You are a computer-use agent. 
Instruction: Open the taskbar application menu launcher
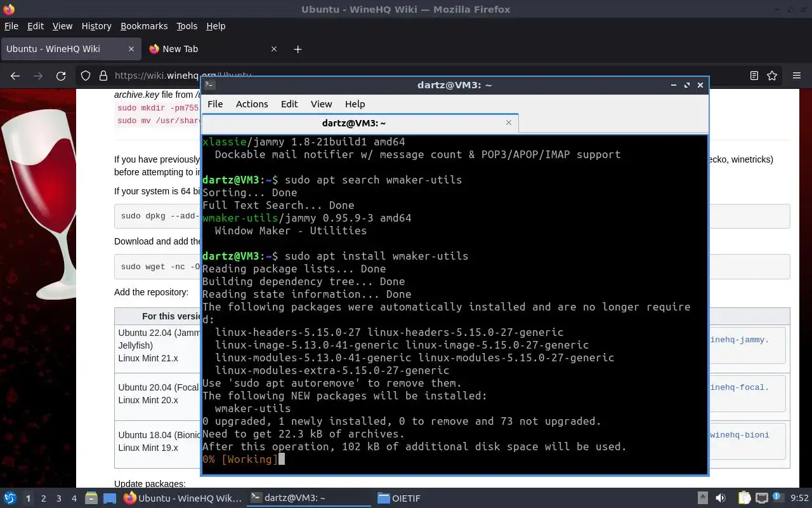tap(10, 498)
